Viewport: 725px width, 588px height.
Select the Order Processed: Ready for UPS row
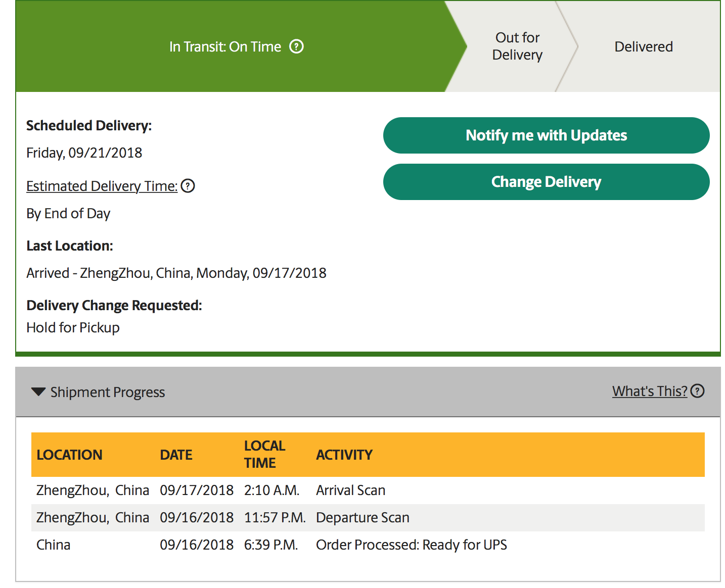click(411, 545)
